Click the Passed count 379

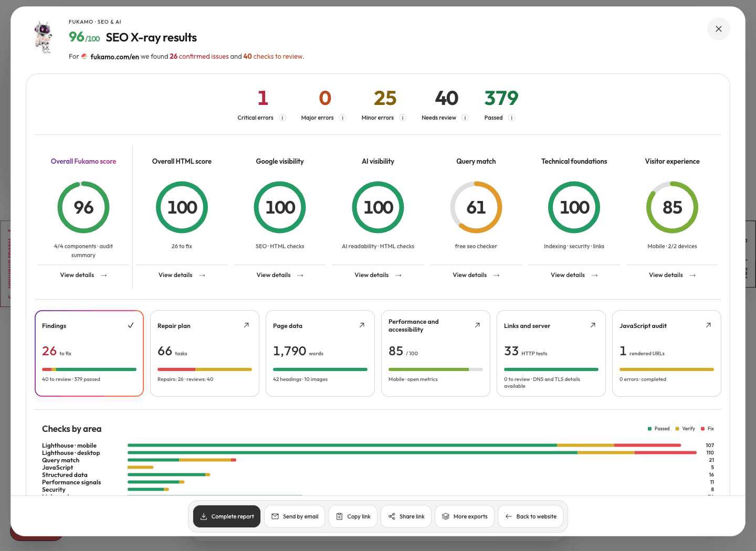(x=501, y=98)
